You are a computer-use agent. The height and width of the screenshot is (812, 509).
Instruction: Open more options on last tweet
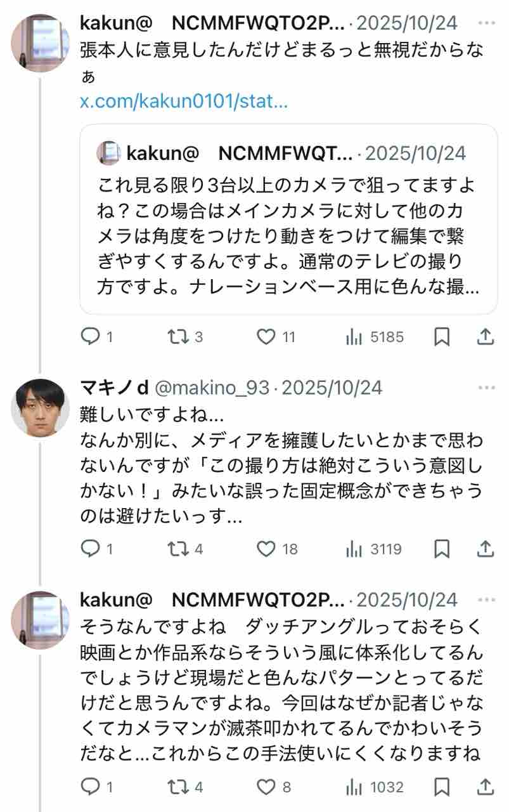[x=486, y=600]
